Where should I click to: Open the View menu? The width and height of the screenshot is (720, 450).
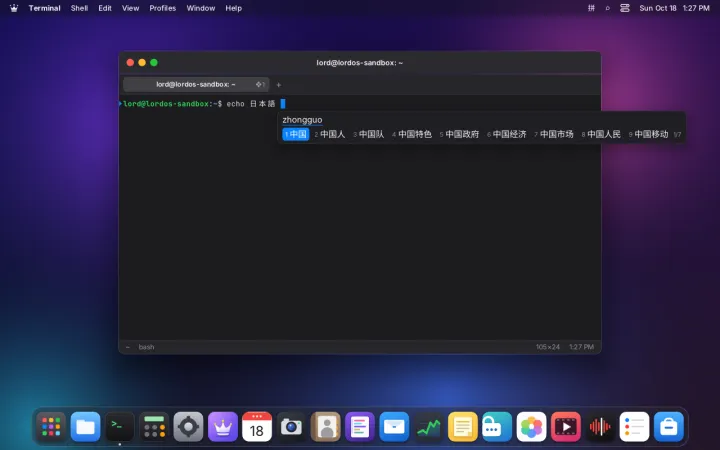click(130, 8)
